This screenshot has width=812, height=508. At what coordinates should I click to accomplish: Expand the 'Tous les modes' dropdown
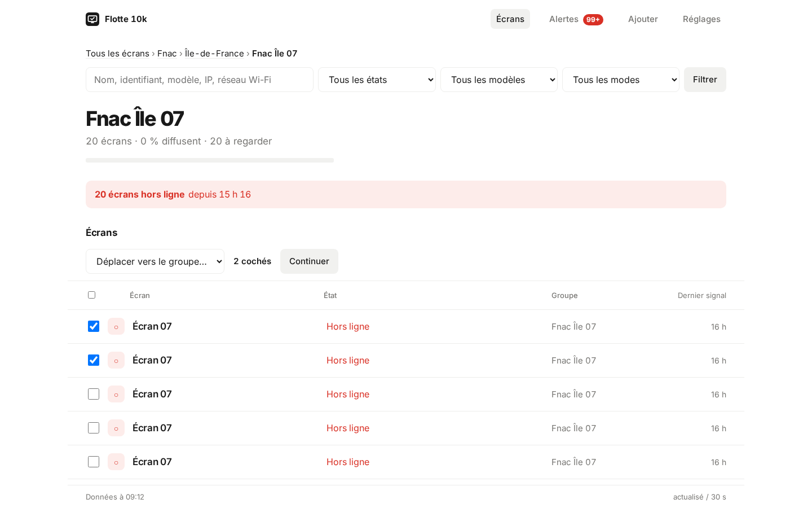pyautogui.click(x=621, y=80)
